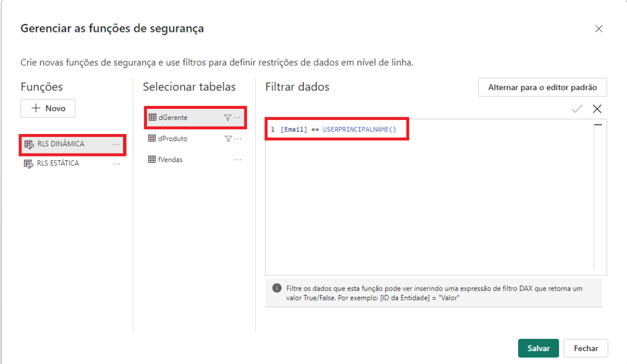Close the dialog with the Fechar button
Screen dimensions: 627x364
point(585,348)
